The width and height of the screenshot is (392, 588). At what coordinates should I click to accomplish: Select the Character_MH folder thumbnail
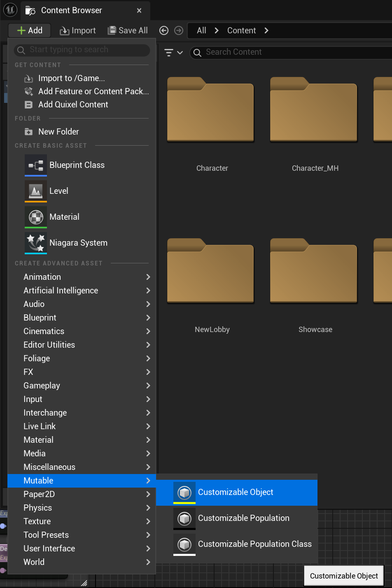314,109
